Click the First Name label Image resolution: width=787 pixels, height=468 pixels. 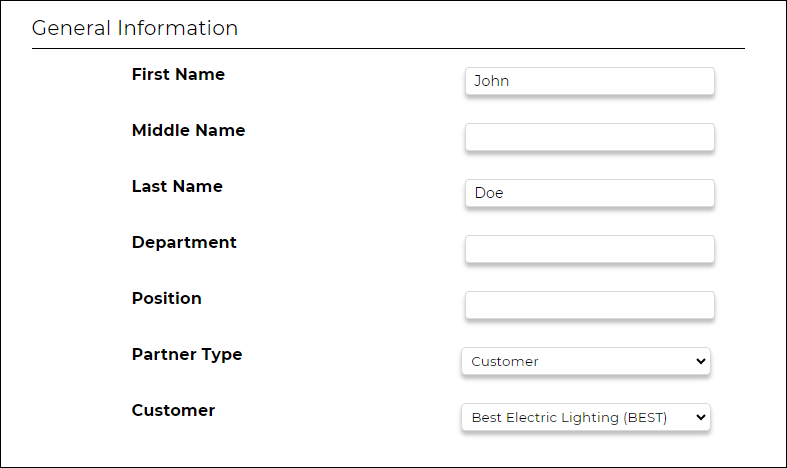178,74
